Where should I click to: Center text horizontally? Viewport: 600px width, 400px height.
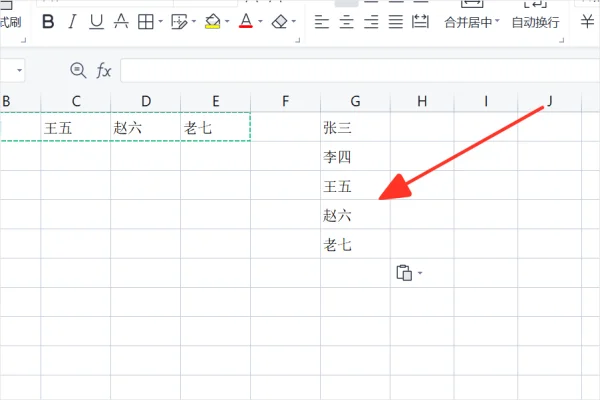pos(346,22)
